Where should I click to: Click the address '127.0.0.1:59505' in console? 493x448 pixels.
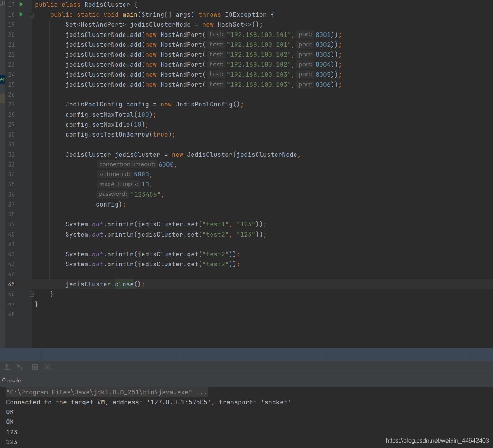tap(179, 402)
